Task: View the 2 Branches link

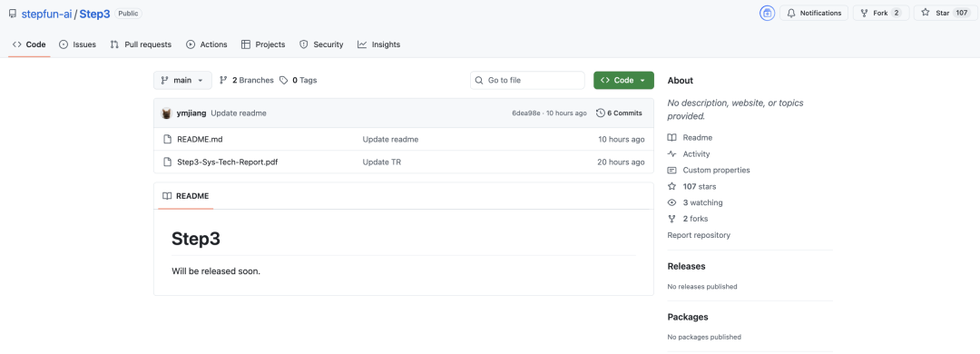Action: tap(247, 80)
